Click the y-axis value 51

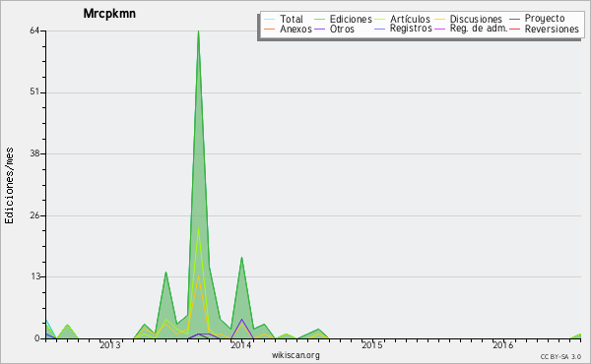(x=34, y=92)
